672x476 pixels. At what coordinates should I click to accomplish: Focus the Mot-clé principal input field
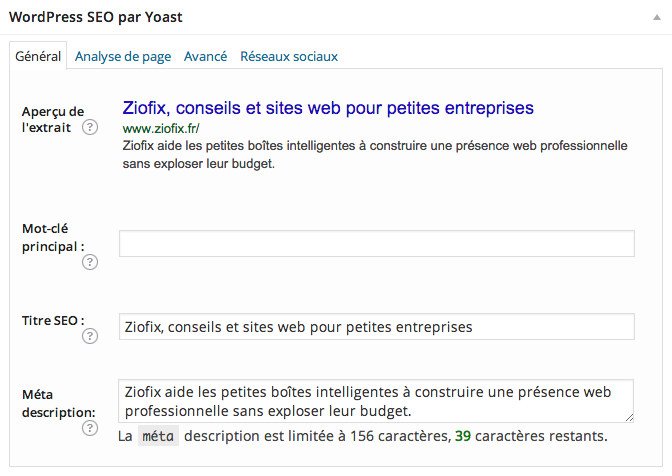377,243
